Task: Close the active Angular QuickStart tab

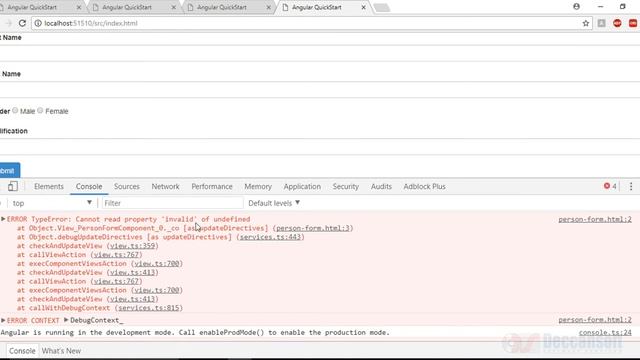Action: click(x=363, y=7)
